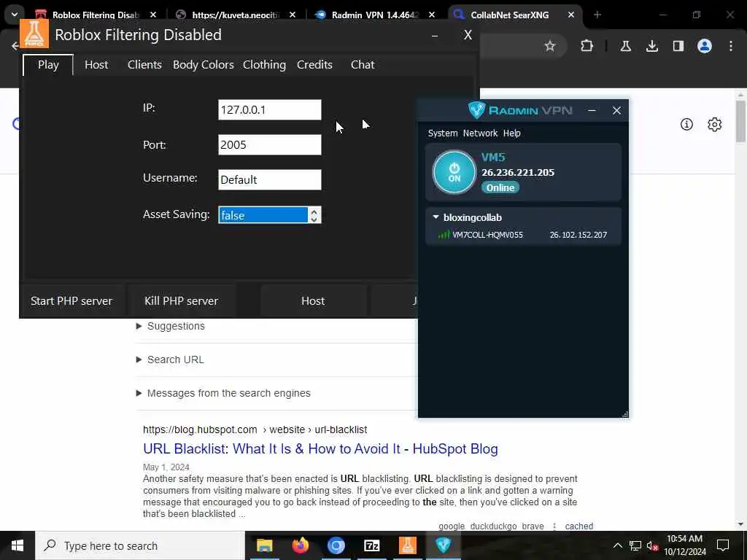Viewport: 747px width, 560px height.
Task: Open SearXNG preferences gear icon
Action: (715, 124)
